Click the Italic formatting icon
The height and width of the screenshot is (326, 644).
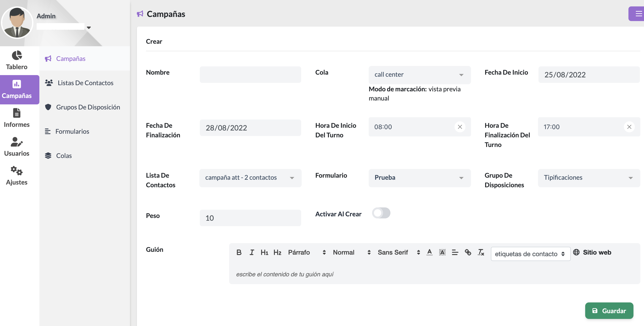252,252
